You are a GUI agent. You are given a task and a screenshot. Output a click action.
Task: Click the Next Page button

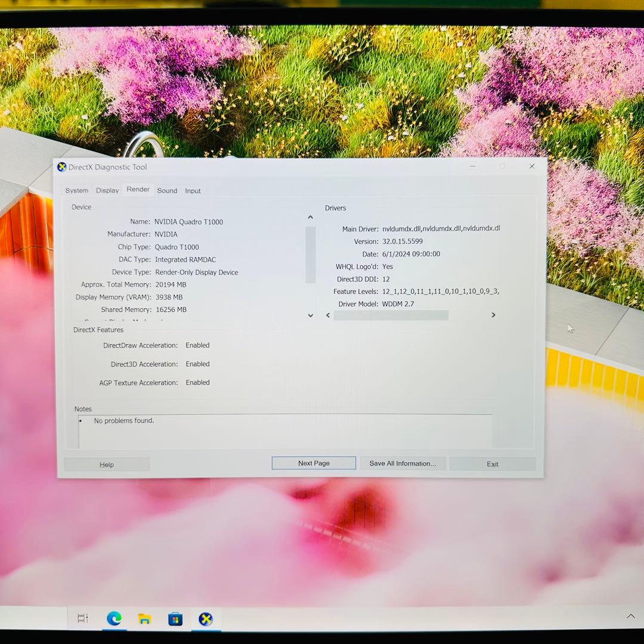[313, 463]
